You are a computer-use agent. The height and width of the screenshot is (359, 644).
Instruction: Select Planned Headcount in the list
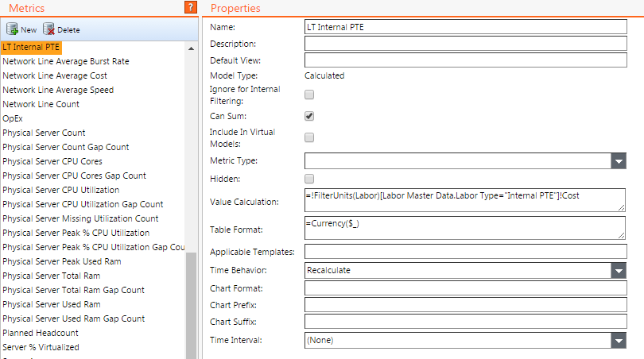[x=41, y=333]
